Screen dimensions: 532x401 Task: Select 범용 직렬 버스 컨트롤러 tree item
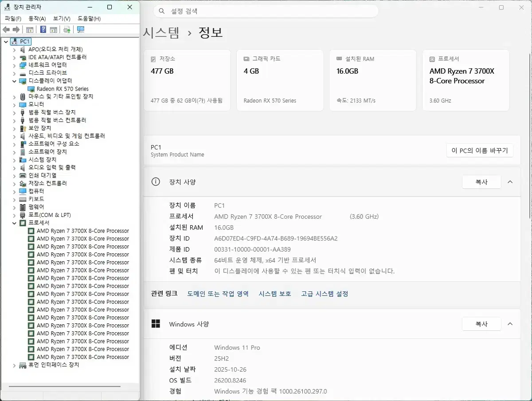click(57, 120)
